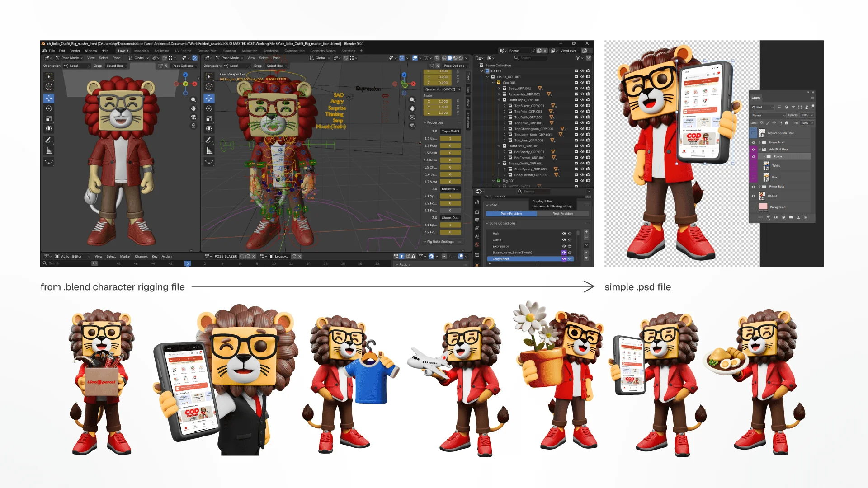This screenshot has width=868, height=488.
Task: Filter Photoshop layers by type layers (T icon)
Action: (793, 108)
